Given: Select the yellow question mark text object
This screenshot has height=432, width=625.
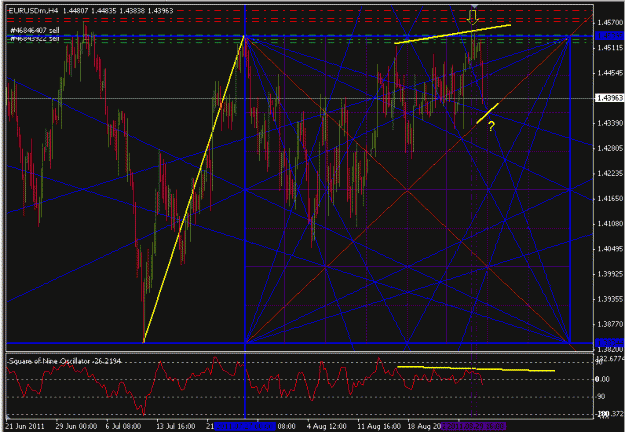Looking at the screenshot, I should pos(491,127).
